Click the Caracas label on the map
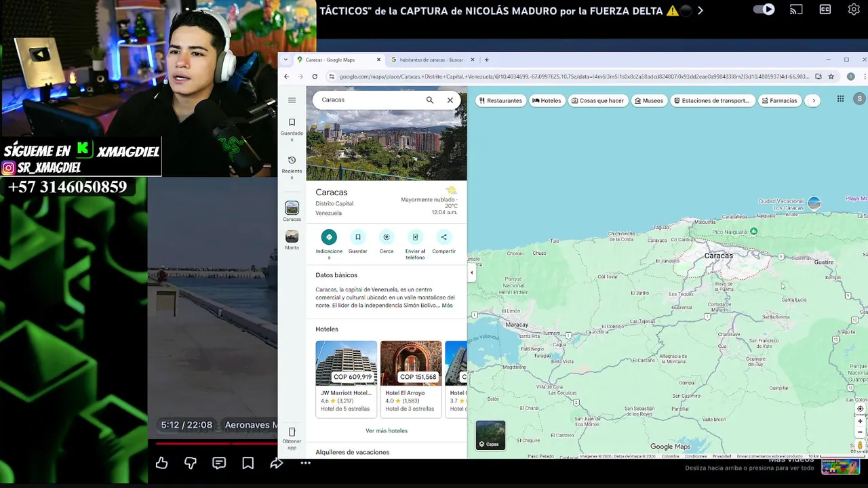The height and width of the screenshot is (488, 868). [x=719, y=256]
